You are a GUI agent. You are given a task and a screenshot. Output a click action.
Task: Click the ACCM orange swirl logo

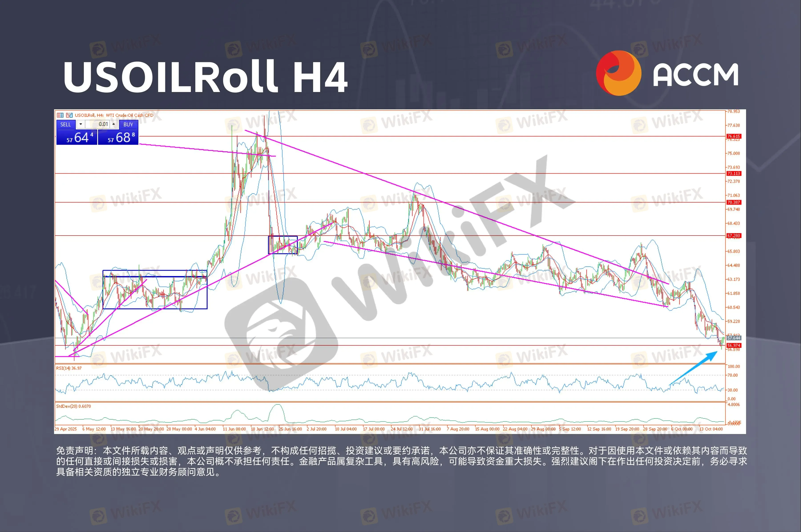click(618, 73)
